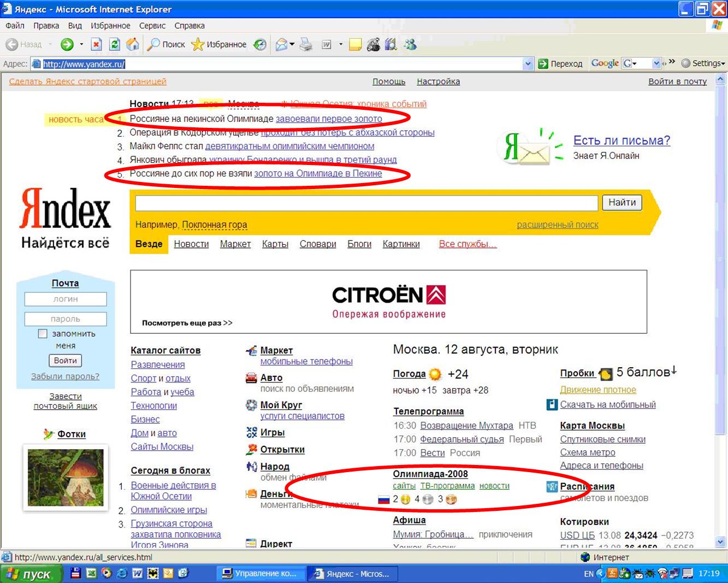The height and width of the screenshot is (583, 728).
Task: Click the Мой Круг icon
Action: pyautogui.click(x=251, y=405)
